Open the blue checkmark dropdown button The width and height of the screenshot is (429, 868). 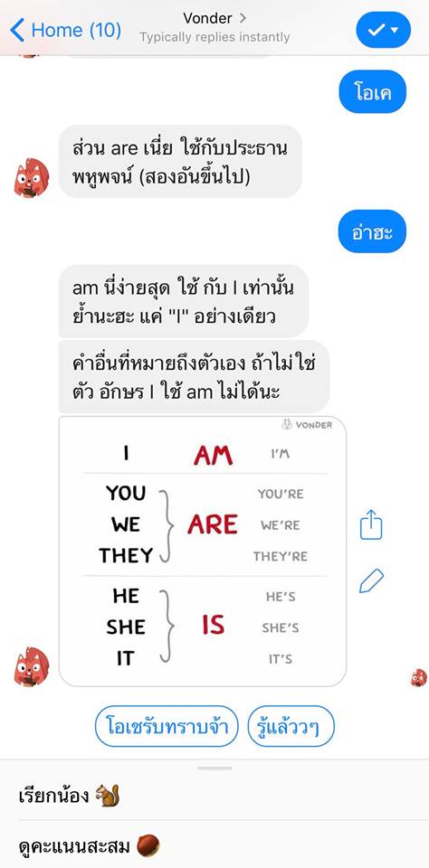coord(383,29)
